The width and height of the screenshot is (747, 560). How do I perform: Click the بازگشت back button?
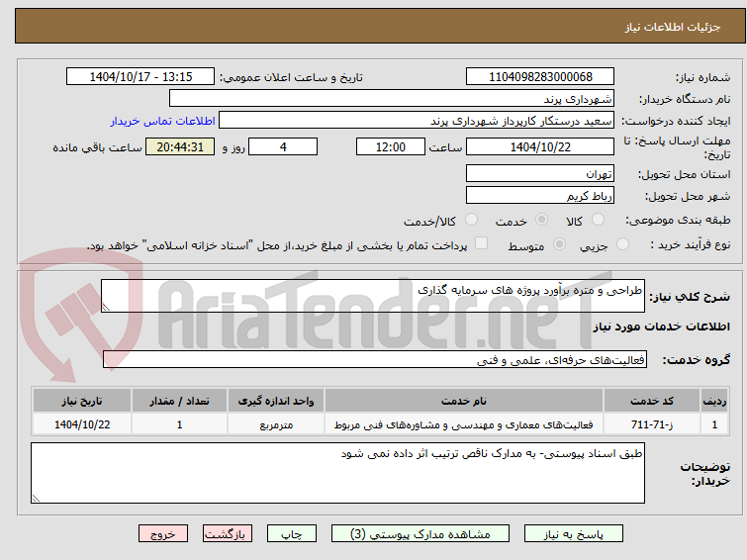228,534
